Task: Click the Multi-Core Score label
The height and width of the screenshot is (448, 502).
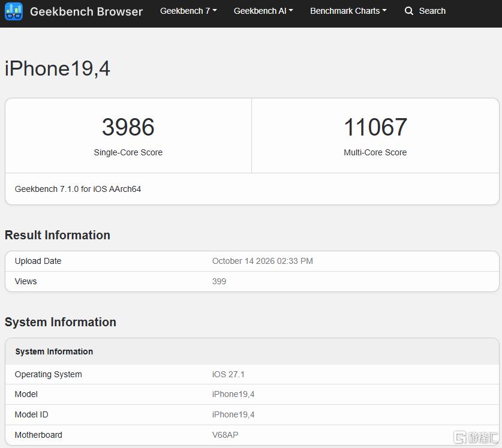Action: click(x=375, y=152)
